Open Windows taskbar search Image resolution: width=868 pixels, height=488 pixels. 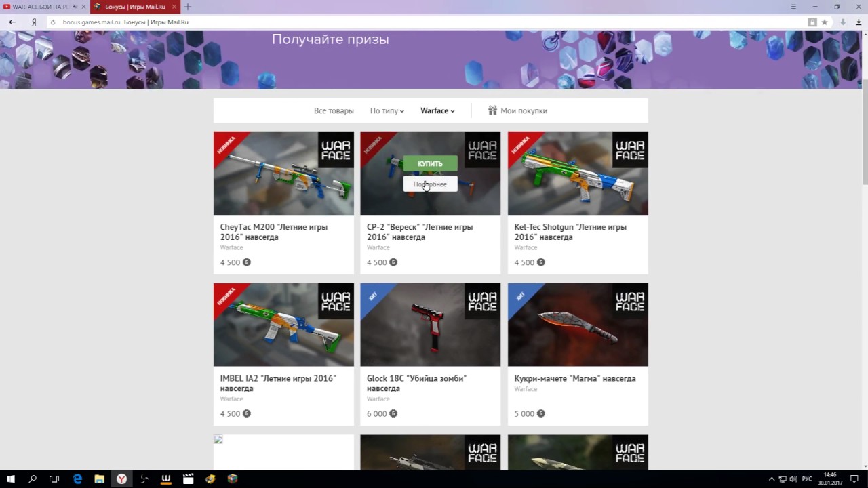click(33, 479)
